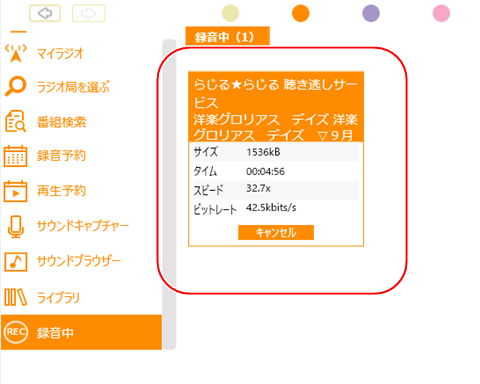Screen dimensions: 480x384
Task: Open マイラジオ antenna icon
Action: click(16, 53)
